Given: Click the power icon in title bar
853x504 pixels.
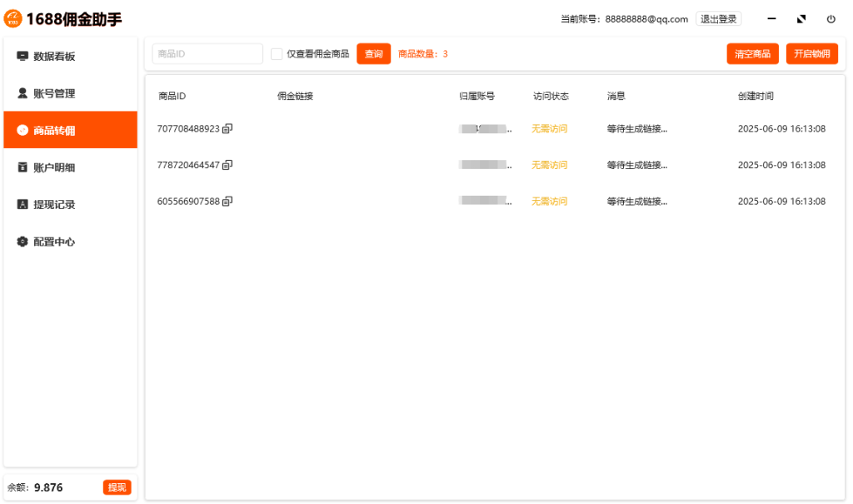Looking at the screenshot, I should click(831, 19).
